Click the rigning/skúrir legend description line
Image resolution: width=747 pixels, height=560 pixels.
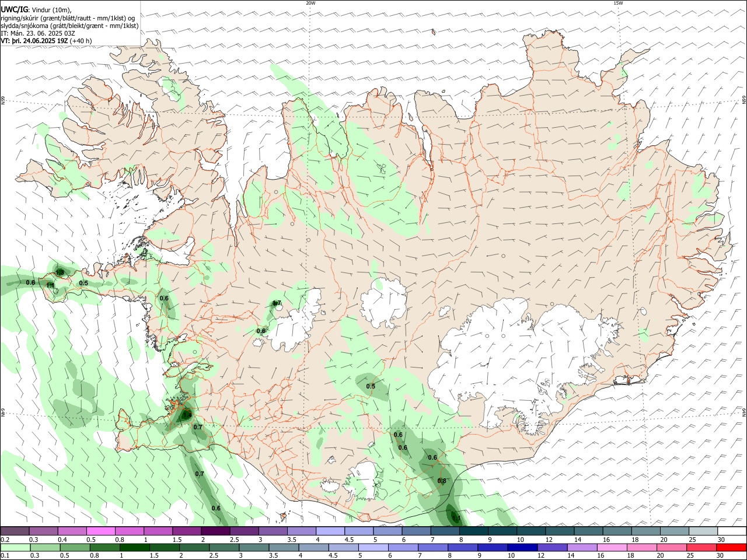click(69, 18)
